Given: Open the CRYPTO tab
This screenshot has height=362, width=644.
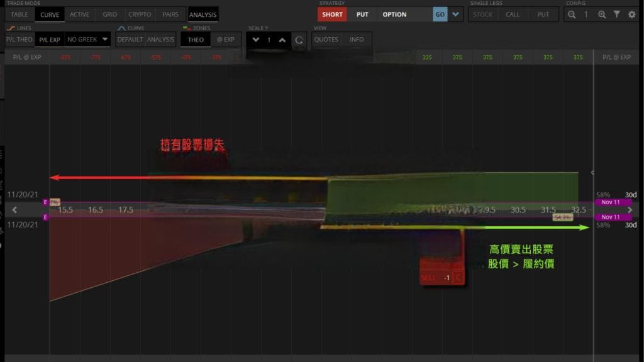Looking at the screenshot, I should coord(140,14).
